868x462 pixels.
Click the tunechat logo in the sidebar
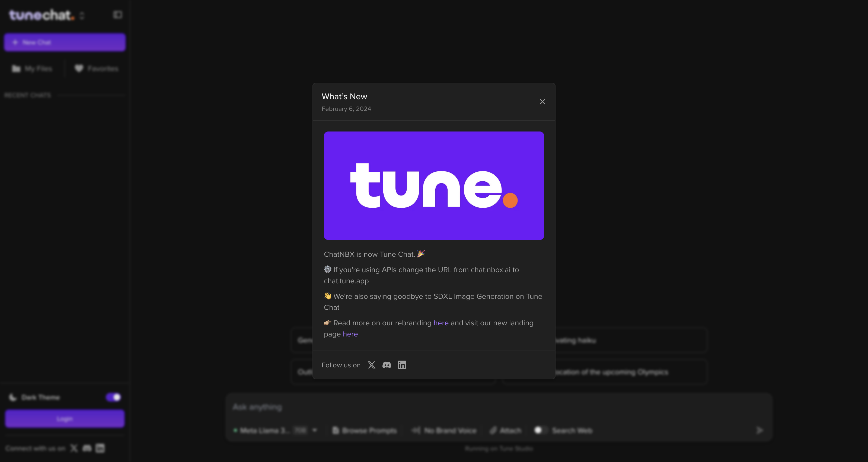point(42,15)
